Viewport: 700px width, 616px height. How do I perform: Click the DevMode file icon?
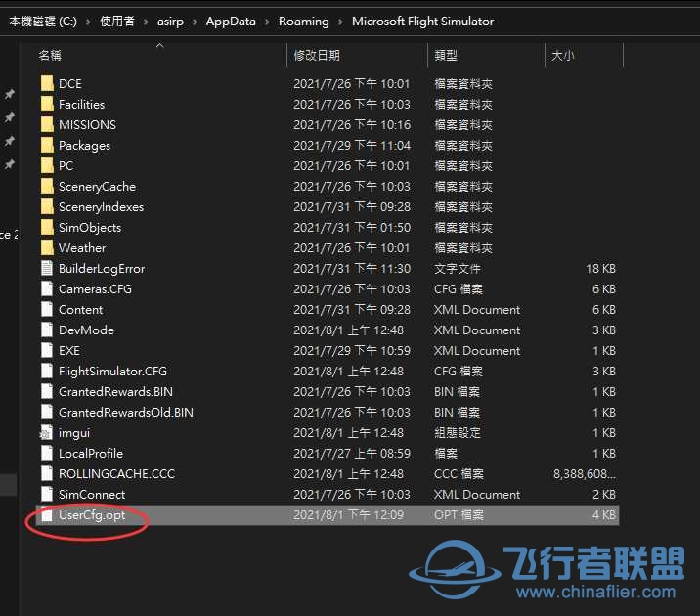(47, 330)
